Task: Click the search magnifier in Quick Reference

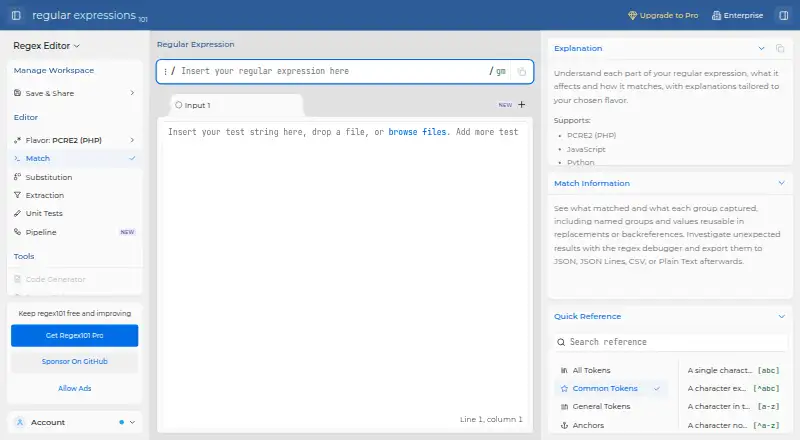Action: point(561,342)
